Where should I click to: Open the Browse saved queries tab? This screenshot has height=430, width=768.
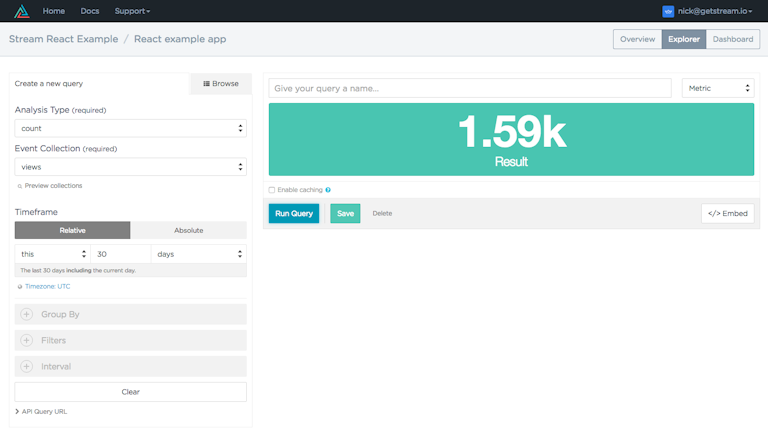[x=221, y=84]
